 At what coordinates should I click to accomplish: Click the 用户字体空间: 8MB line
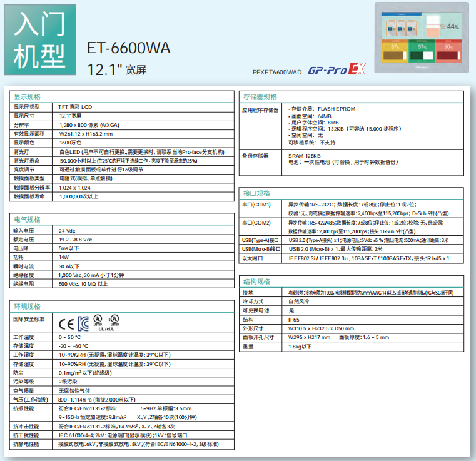tap(313, 123)
